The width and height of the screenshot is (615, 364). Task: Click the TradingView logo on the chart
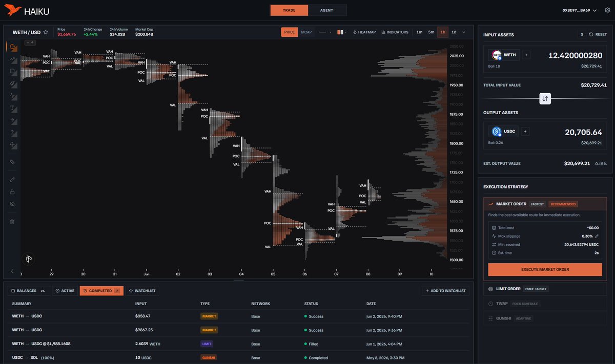click(29, 259)
